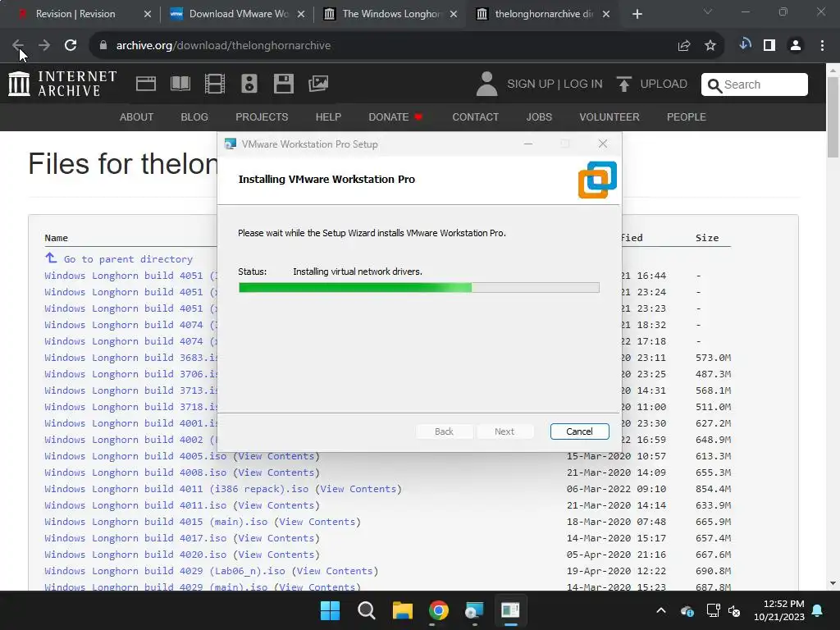Open taskbar Search

click(367, 610)
